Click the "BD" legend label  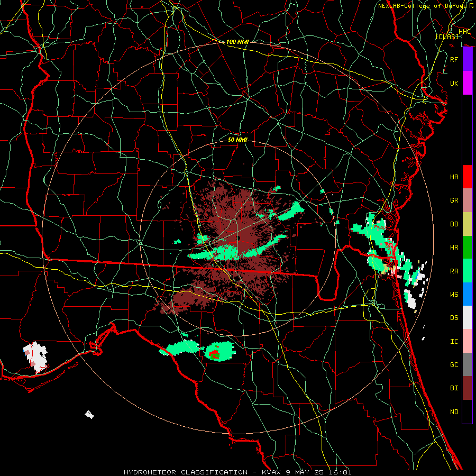[x=454, y=224]
